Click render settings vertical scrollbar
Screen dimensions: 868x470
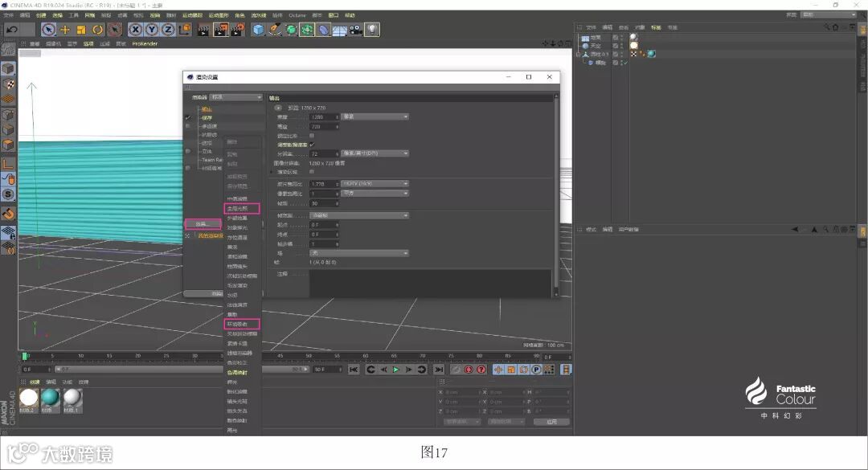click(x=556, y=197)
